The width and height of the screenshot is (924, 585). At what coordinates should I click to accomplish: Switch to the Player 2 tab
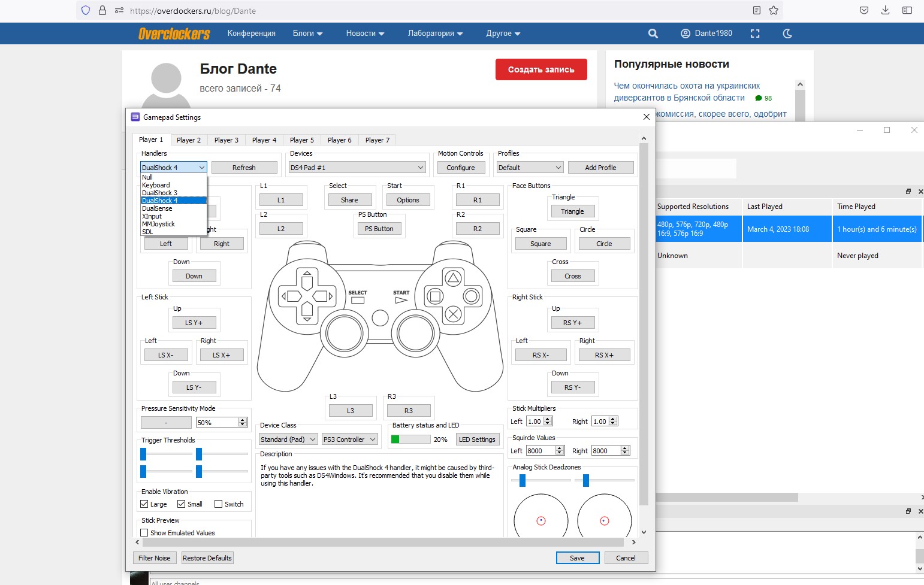tap(189, 140)
